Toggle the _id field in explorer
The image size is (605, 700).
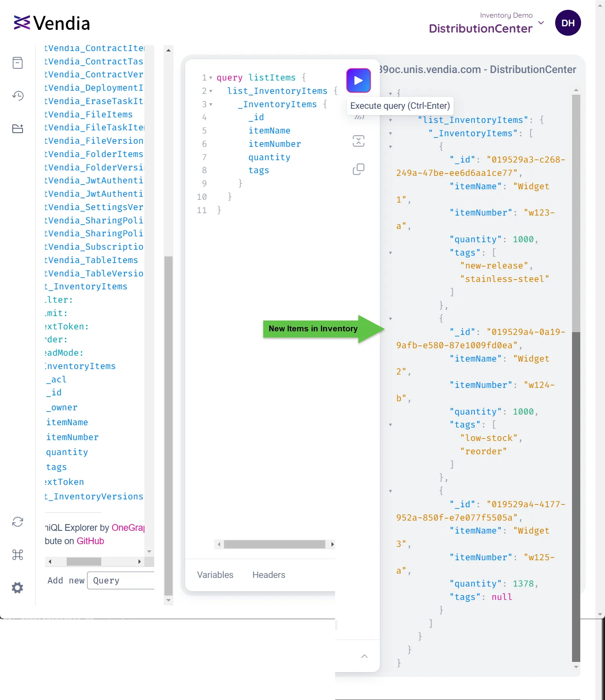pos(54,393)
